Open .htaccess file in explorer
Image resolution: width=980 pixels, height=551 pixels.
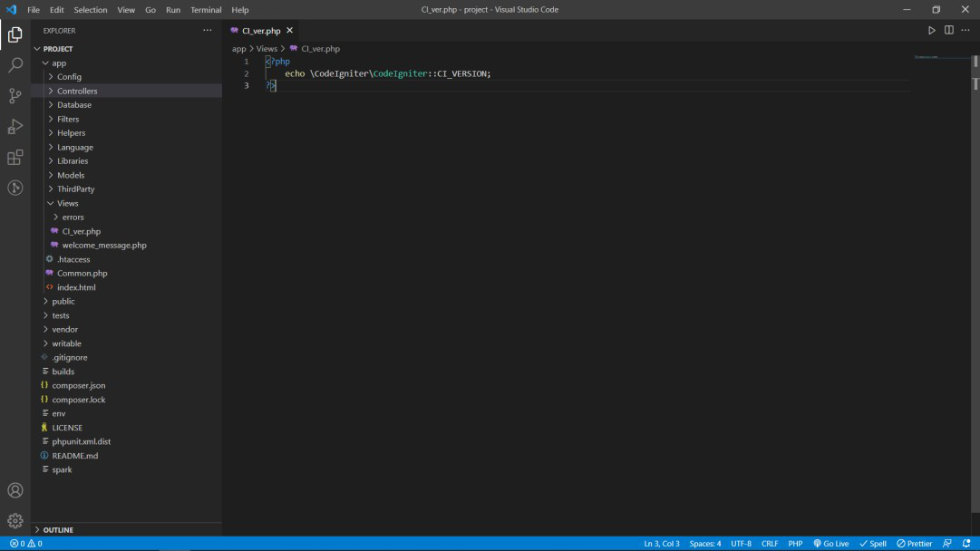(126, 259)
